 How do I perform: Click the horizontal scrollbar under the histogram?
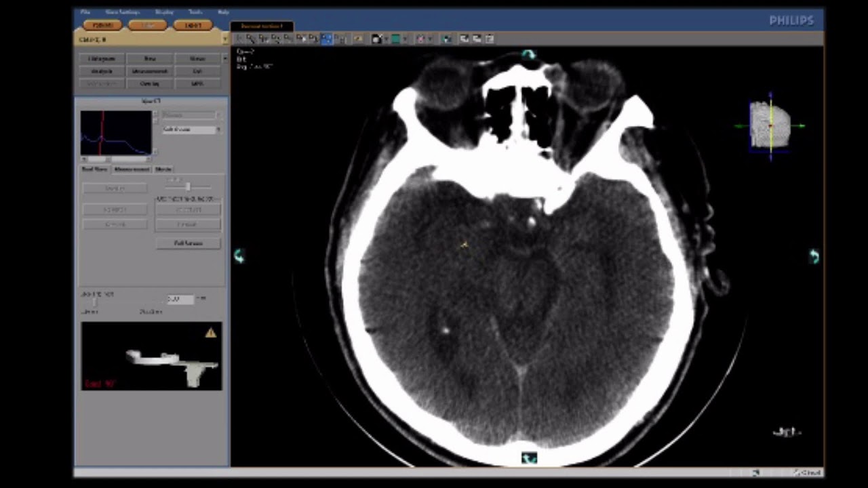116,159
